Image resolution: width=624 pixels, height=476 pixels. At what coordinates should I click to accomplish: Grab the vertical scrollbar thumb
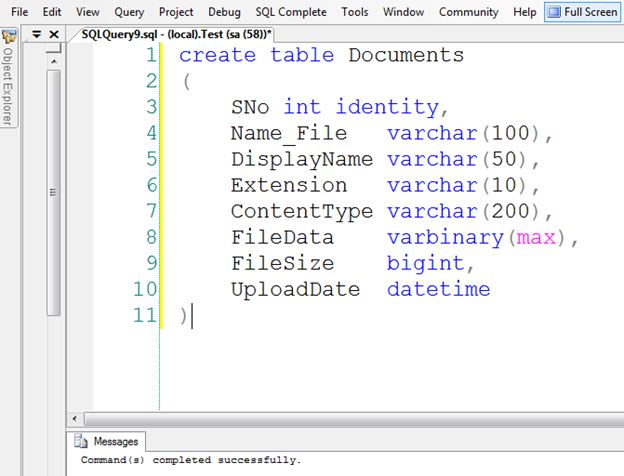[x=53, y=193]
